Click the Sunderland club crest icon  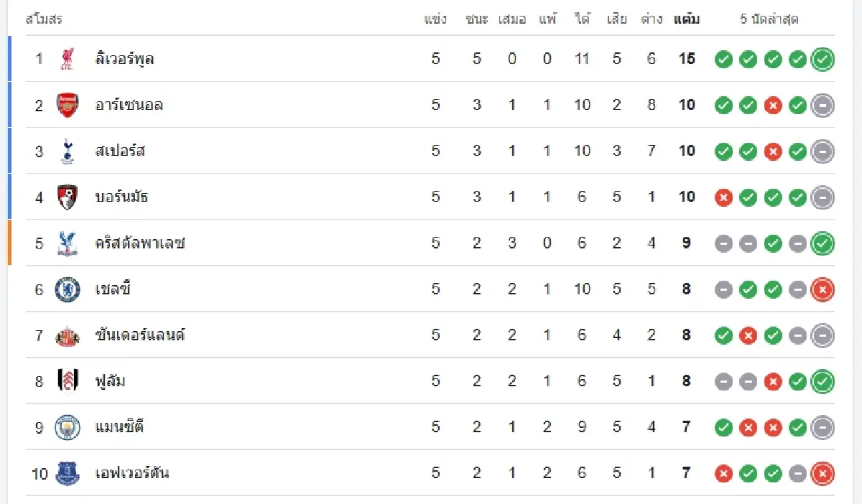pyautogui.click(x=68, y=335)
